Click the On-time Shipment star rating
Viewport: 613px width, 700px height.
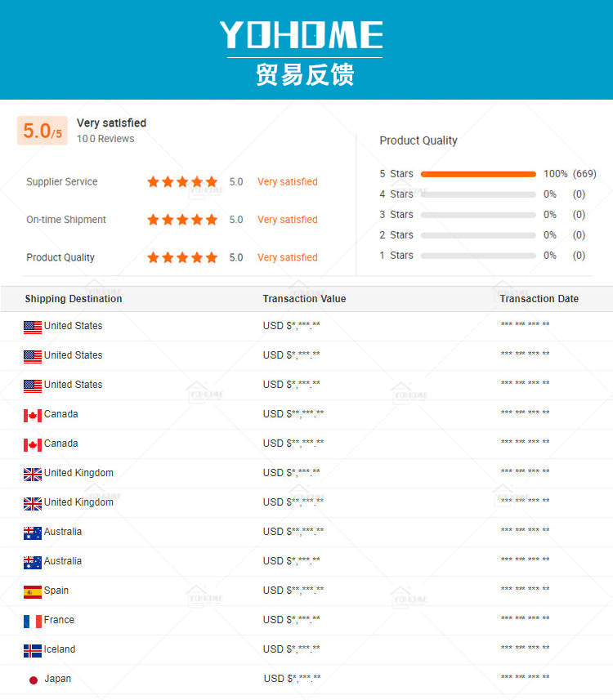[x=182, y=220]
